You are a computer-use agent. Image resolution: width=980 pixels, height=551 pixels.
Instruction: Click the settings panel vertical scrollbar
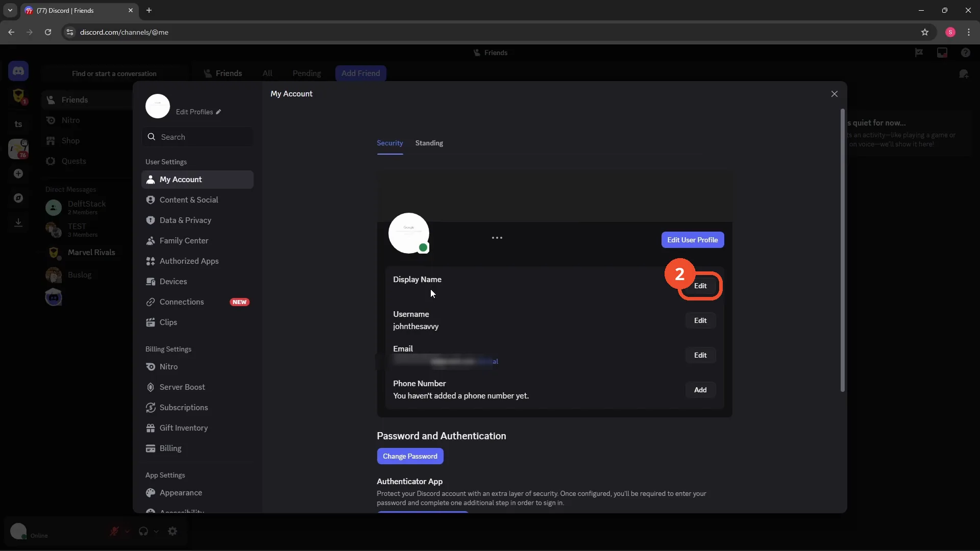click(843, 250)
